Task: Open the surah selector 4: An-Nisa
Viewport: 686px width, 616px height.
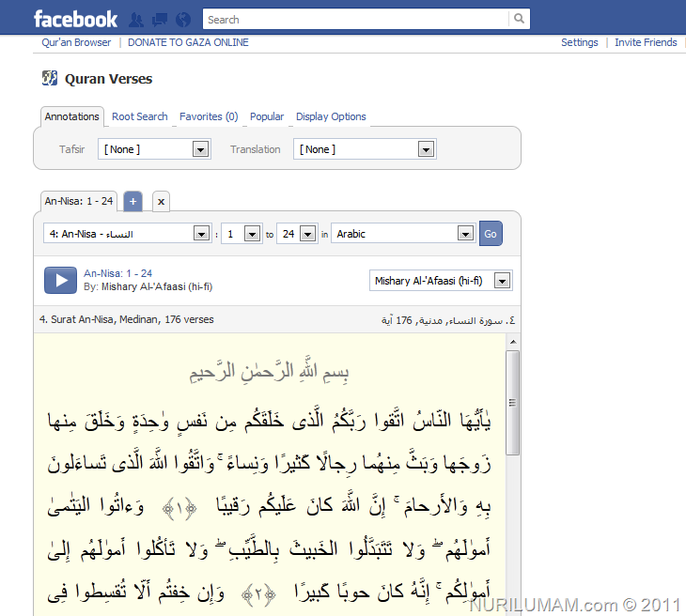Action: (127, 234)
